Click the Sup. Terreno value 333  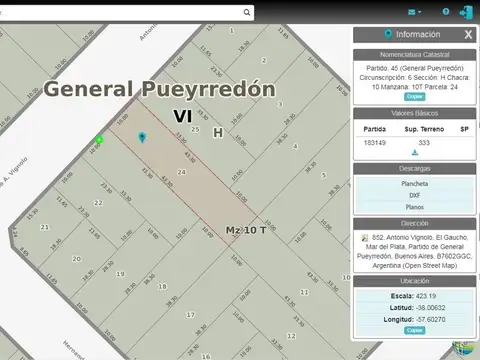click(x=424, y=143)
